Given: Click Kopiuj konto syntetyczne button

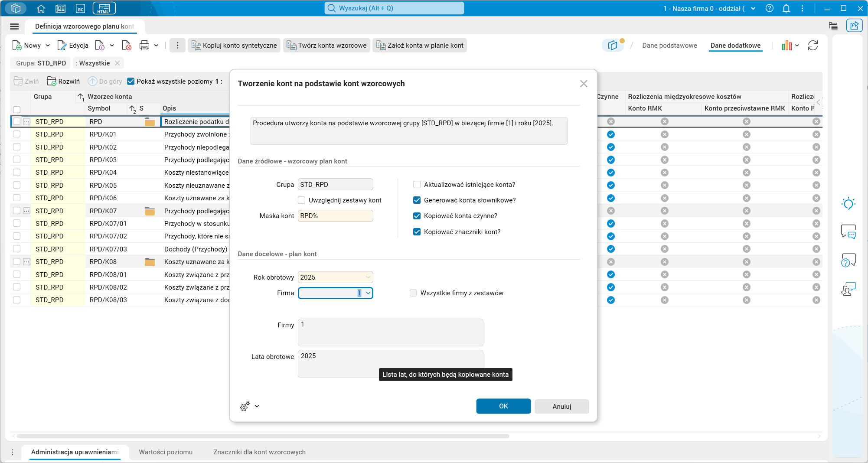Looking at the screenshot, I should (x=234, y=46).
